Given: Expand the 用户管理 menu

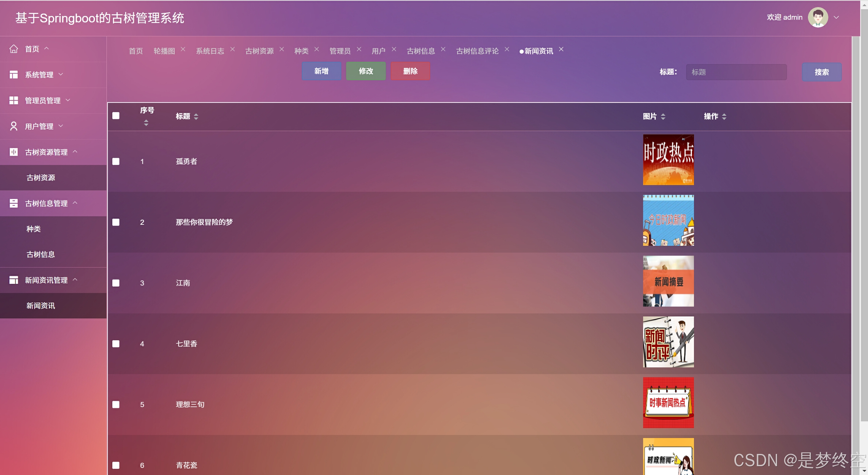Looking at the screenshot, I should coord(61,126).
